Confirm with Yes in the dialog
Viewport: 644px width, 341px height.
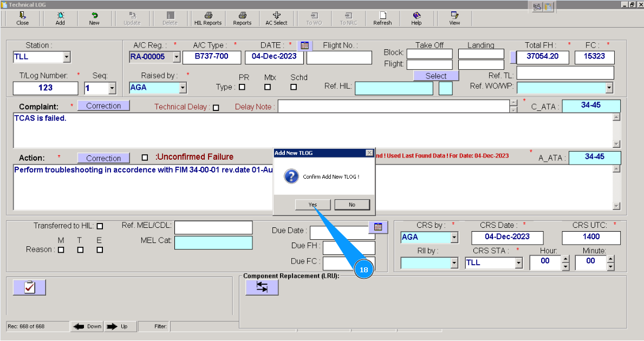[x=313, y=205]
